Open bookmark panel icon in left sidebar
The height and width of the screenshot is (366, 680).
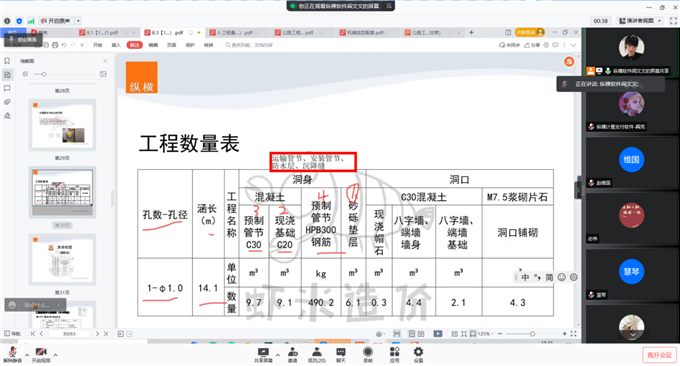(7, 61)
